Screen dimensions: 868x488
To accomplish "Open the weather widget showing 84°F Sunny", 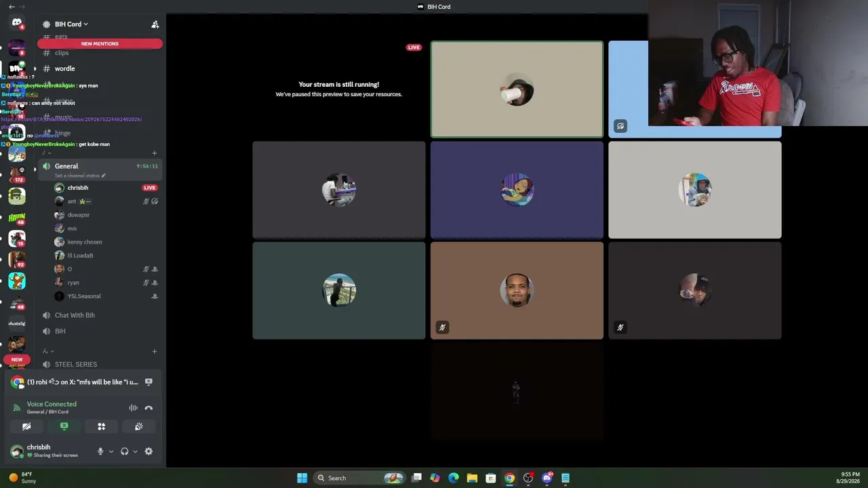I will (x=22, y=478).
